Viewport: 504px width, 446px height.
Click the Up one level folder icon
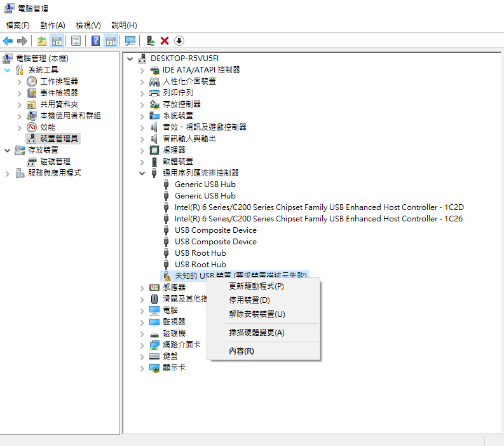[42, 41]
